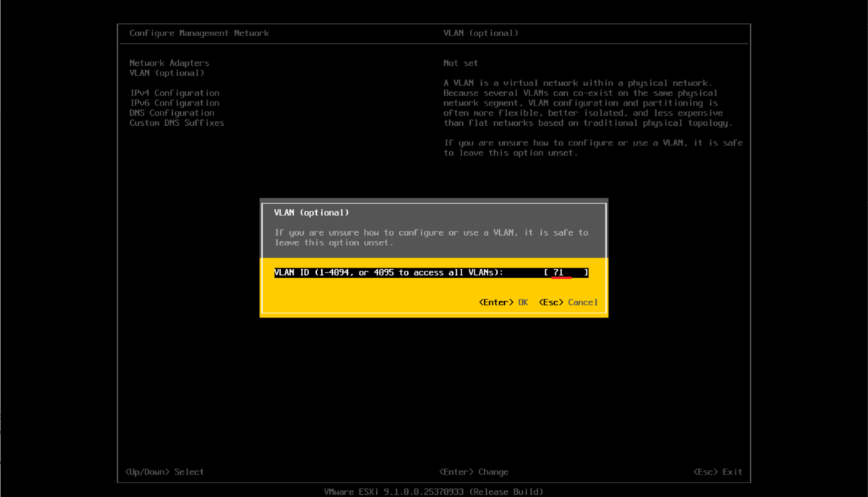This screenshot has height=497, width=868.
Task: Confirm with the Enter OK option
Action: click(x=503, y=302)
